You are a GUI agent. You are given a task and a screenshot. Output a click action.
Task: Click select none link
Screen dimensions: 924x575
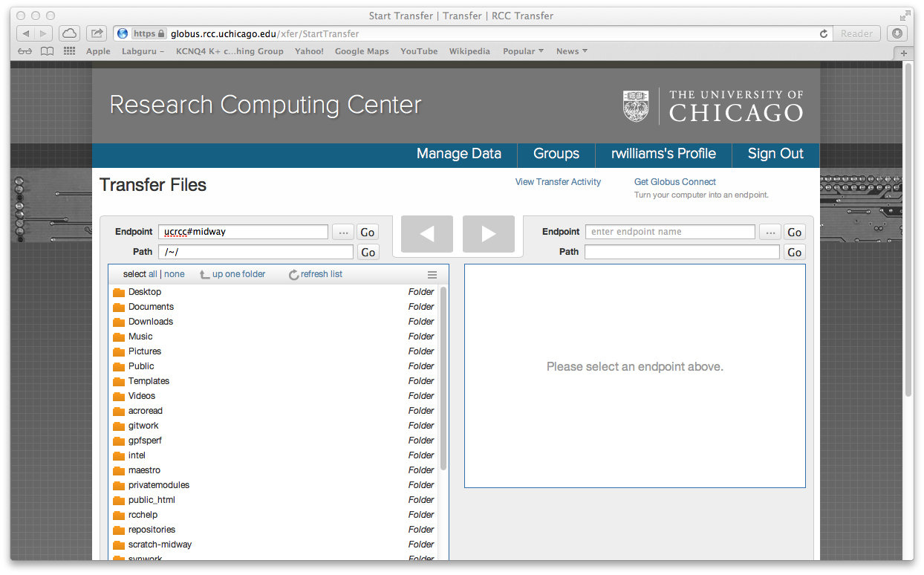click(x=175, y=275)
